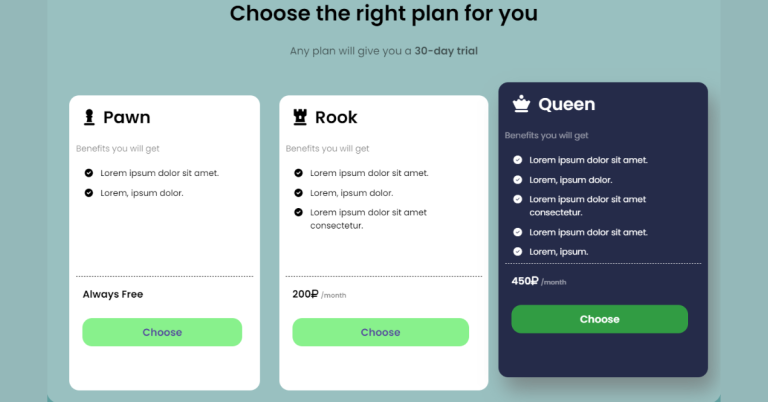Click the Queen crown icon
The height and width of the screenshot is (402, 768).
pyautogui.click(x=521, y=104)
